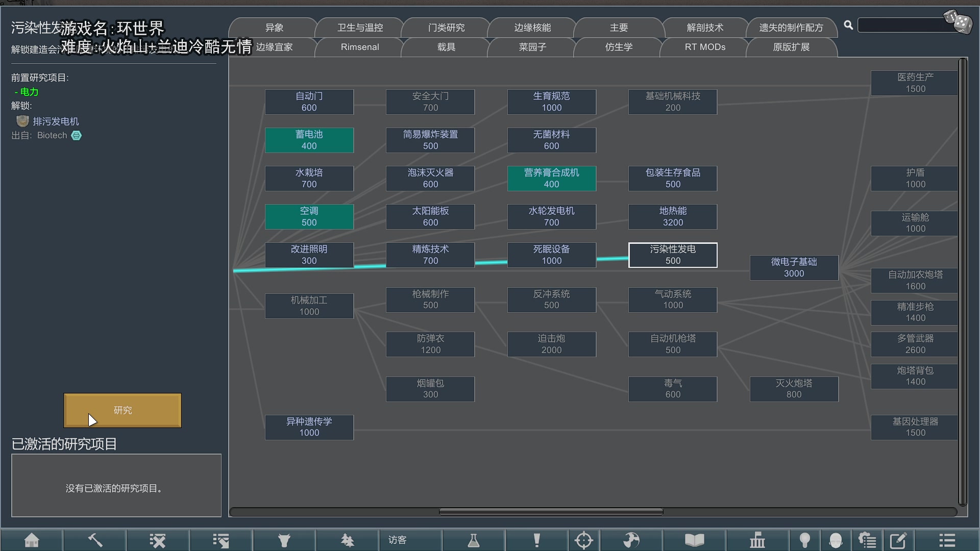Click the hammer build icon in bottom bar
The image size is (980, 551).
click(95, 540)
